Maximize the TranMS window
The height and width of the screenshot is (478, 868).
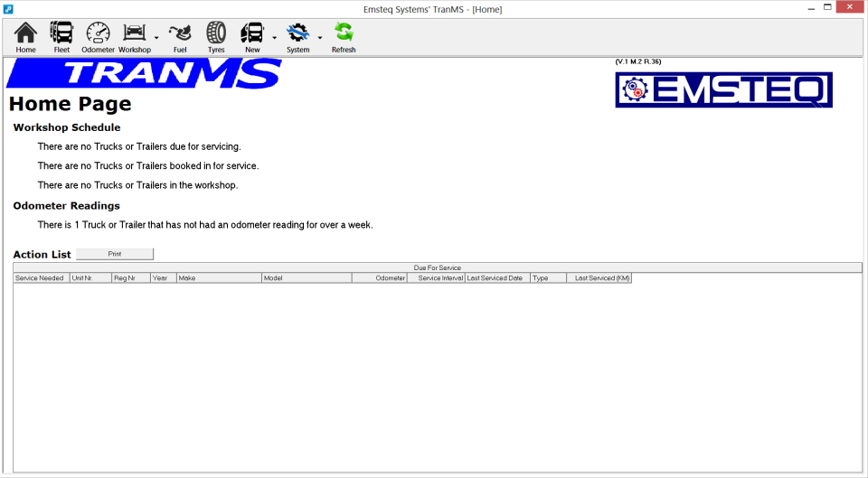827,8
